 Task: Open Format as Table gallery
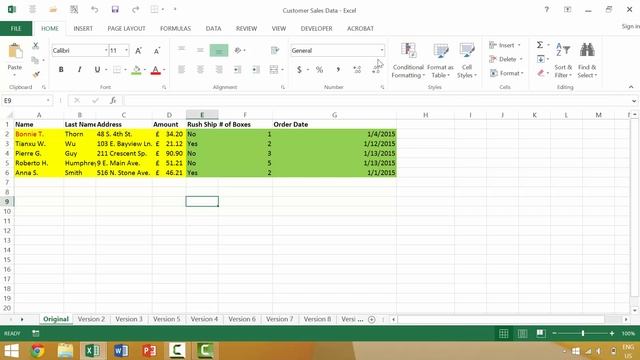coord(440,60)
